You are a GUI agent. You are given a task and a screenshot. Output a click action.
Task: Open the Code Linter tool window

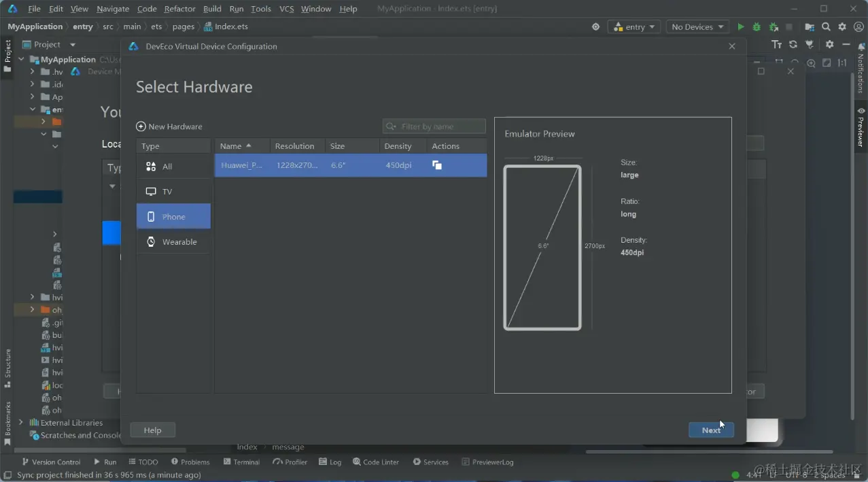coord(376,462)
